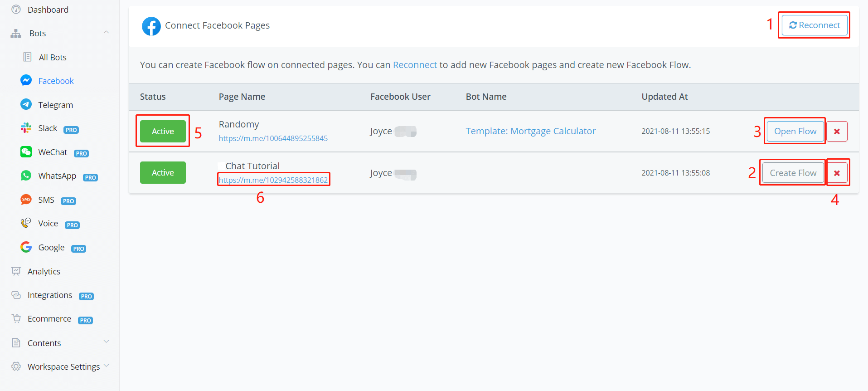The image size is (868, 391).
Task: Open All Bots in sidebar
Action: coord(53,57)
